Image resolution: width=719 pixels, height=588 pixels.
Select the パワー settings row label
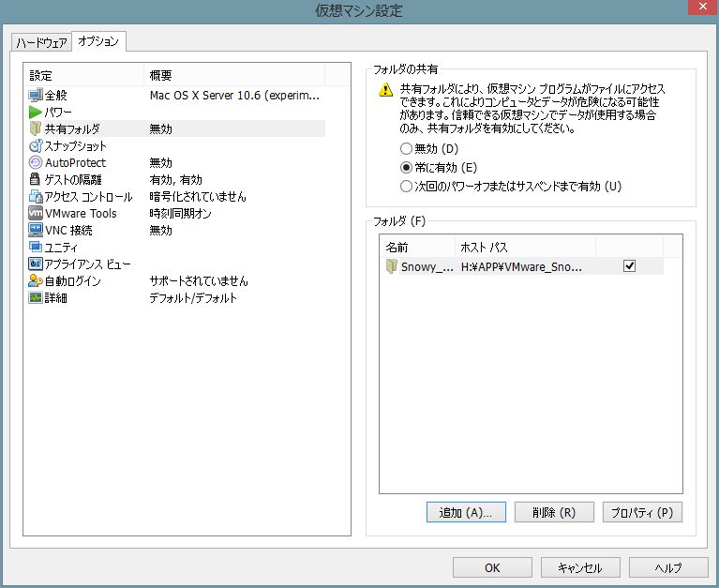tap(58, 113)
